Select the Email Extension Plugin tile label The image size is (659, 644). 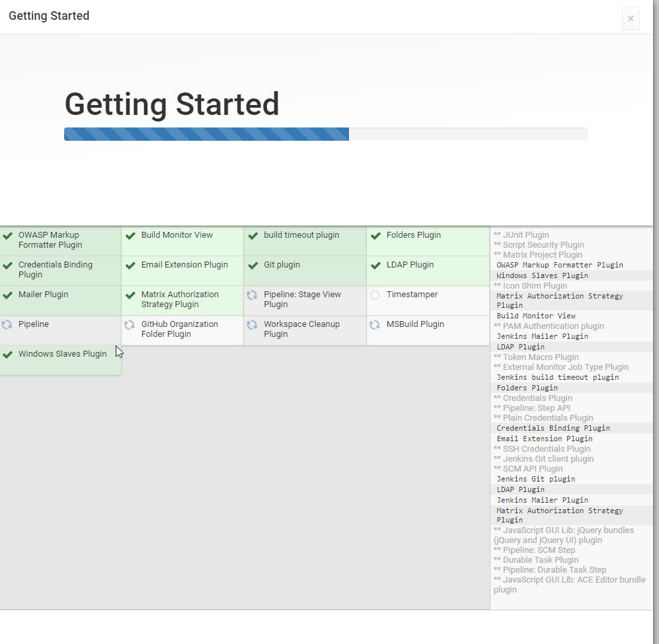point(184,265)
